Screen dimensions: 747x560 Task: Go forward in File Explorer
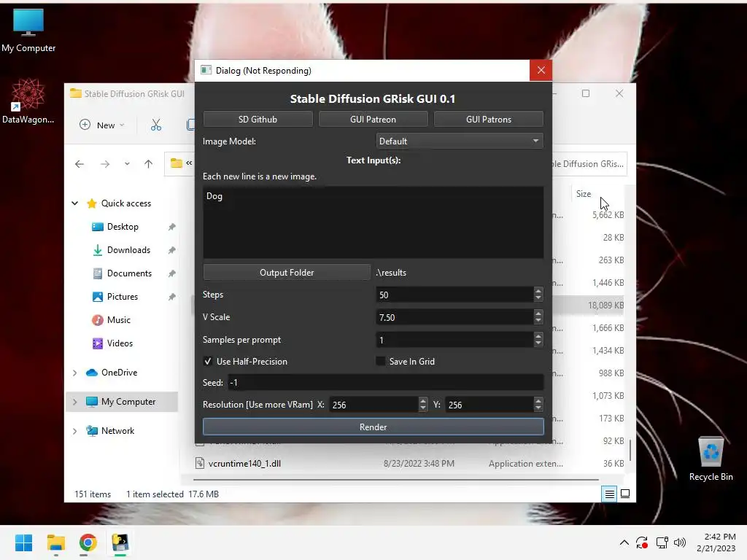[105, 164]
